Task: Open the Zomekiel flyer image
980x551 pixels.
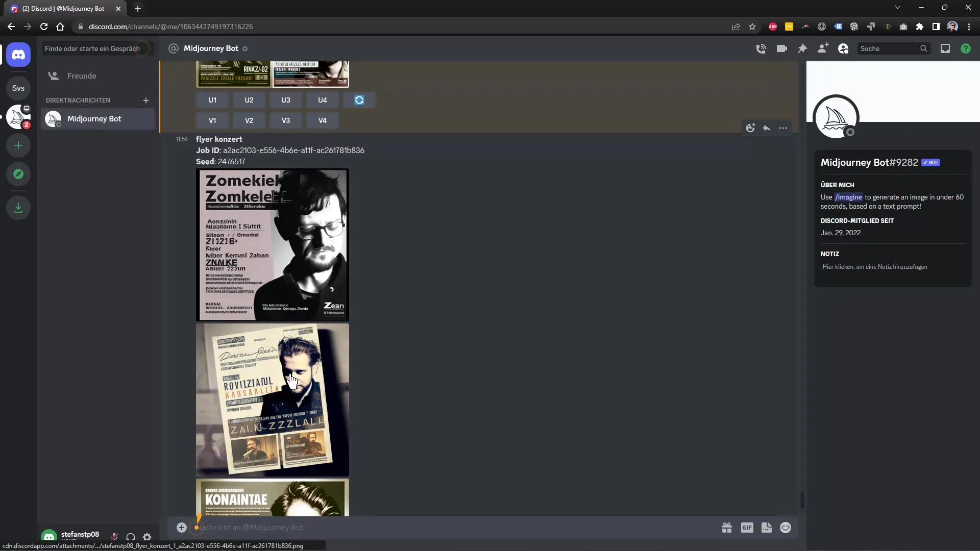Action: click(x=273, y=245)
